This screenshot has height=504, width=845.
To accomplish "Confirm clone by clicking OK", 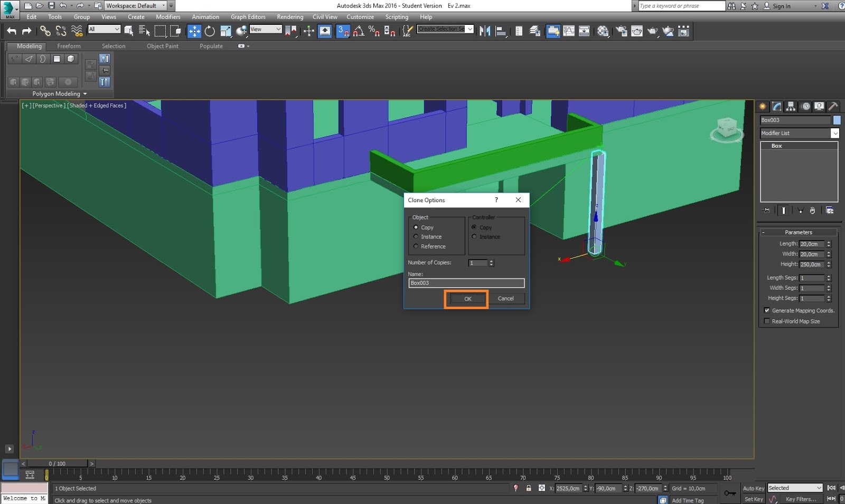I will pos(466,299).
